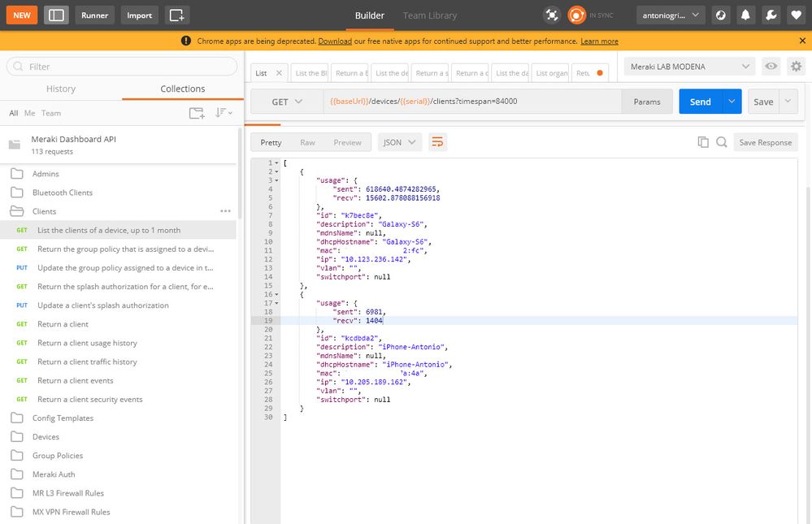Screen dimensions: 812x524
Task: Open Update a client's splash authorization request
Action: tap(119, 305)
